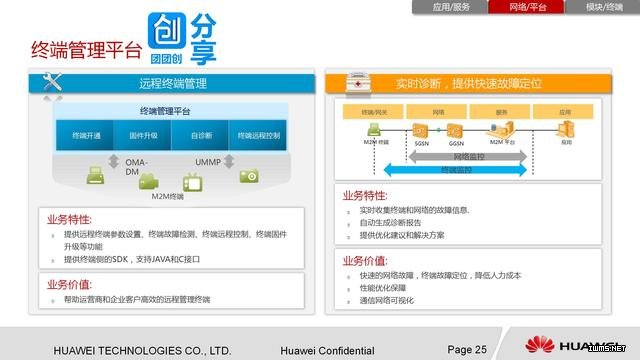Screen dimensions: 640x360
Task: Click the 终端开通 button
Action: tap(85, 135)
